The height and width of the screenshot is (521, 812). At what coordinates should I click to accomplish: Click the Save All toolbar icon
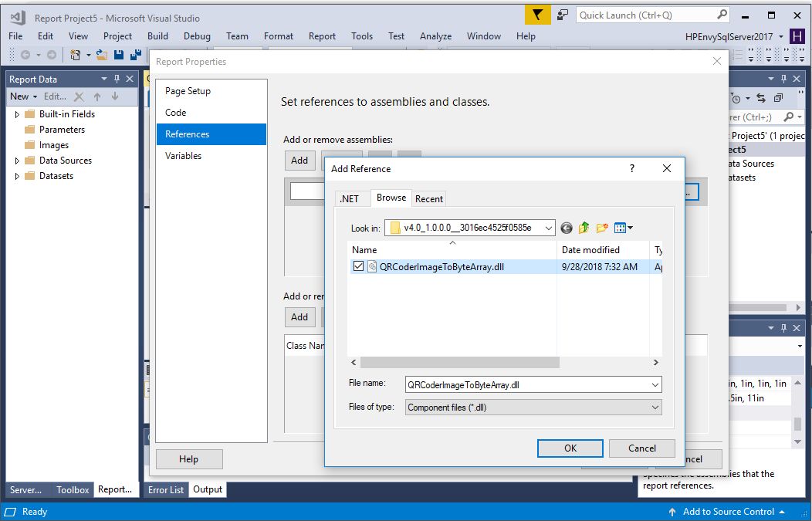pos(135,55)
